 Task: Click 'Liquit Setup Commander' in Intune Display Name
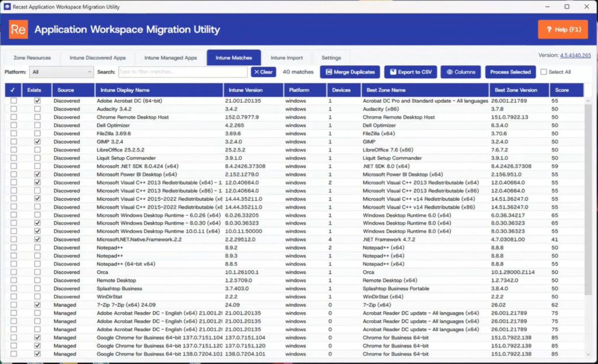pos(126,158)
